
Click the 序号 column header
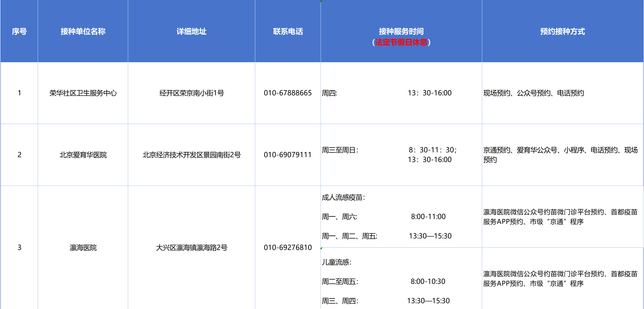19,31
